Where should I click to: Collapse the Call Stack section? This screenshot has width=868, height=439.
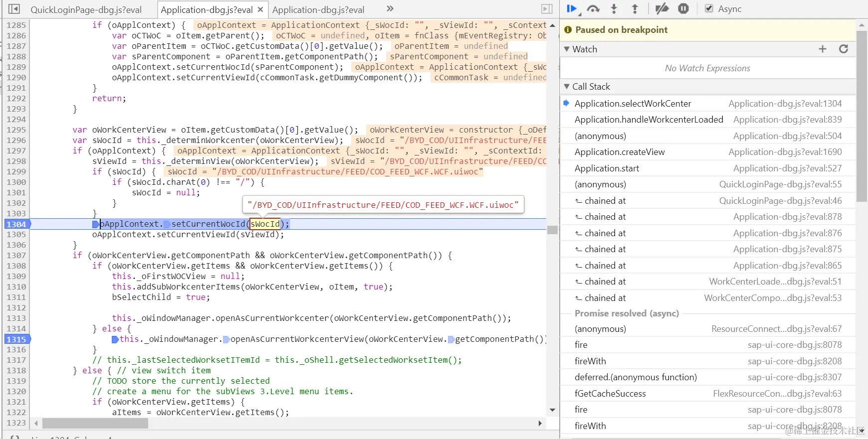pyautogui.click(x=567, y=86)
